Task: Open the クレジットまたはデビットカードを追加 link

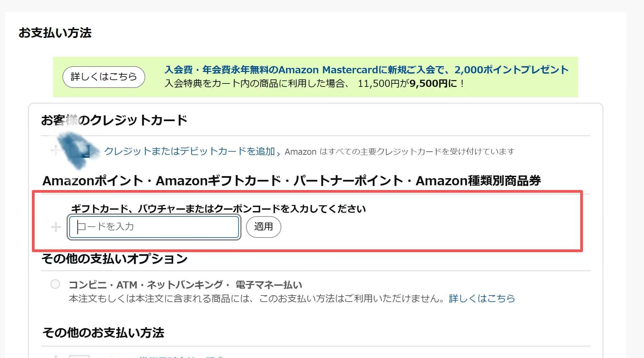Action: (189, 151)
